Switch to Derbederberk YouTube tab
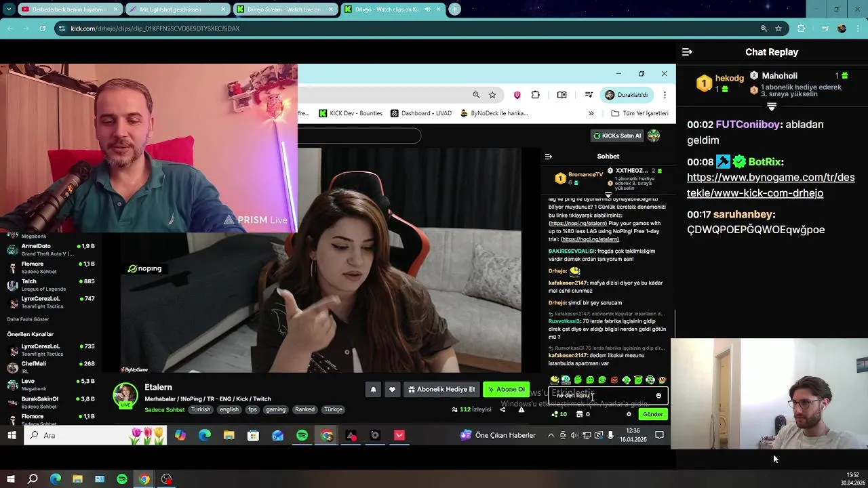Image resolution: width=868 pixels, height=488 pixels. pyautogui.click(x=70, y=9)
